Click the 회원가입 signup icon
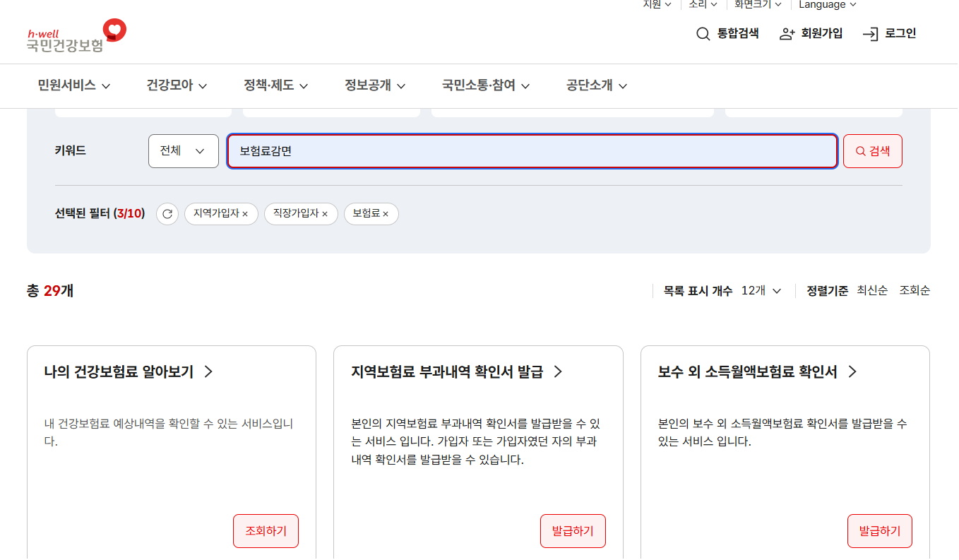Screen dimensions: 959x560 (786, 33)
